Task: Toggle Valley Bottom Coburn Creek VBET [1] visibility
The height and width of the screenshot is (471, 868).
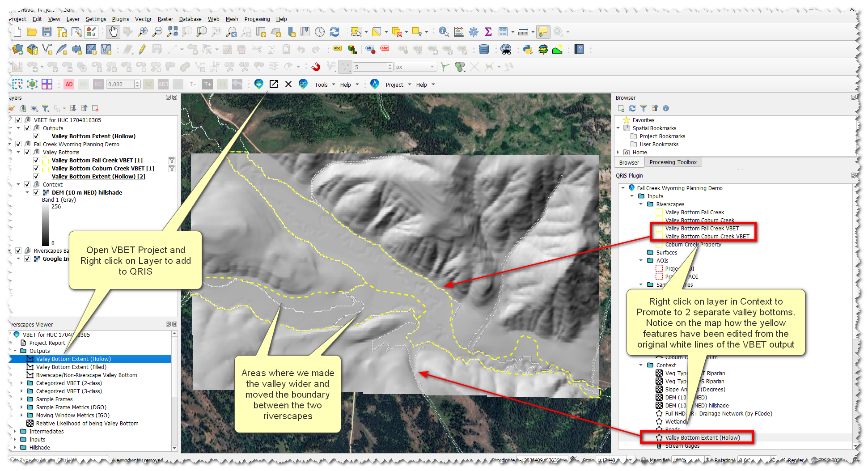Action: click(x=36, y=169)
